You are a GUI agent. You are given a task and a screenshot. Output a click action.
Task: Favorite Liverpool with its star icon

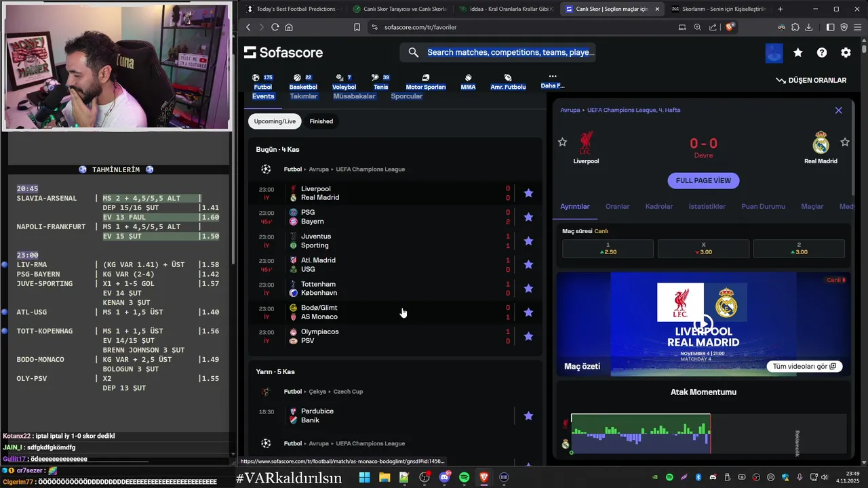coord(562,142)
